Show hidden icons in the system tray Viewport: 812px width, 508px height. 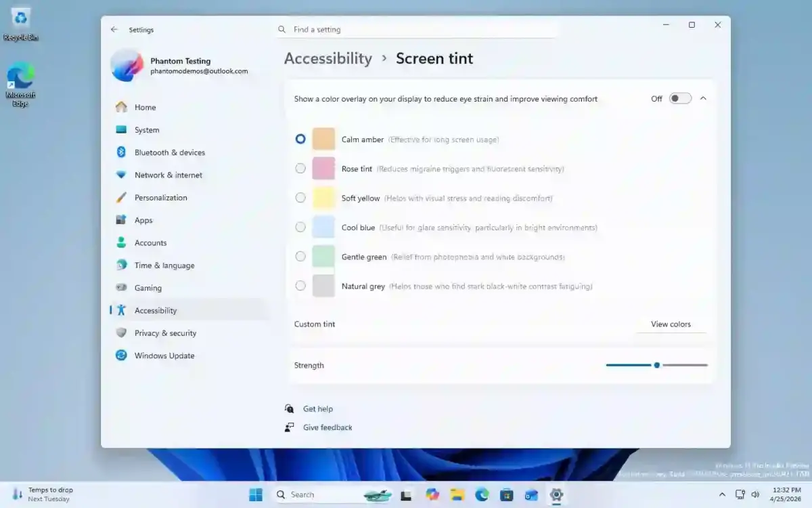pos(722,494)
